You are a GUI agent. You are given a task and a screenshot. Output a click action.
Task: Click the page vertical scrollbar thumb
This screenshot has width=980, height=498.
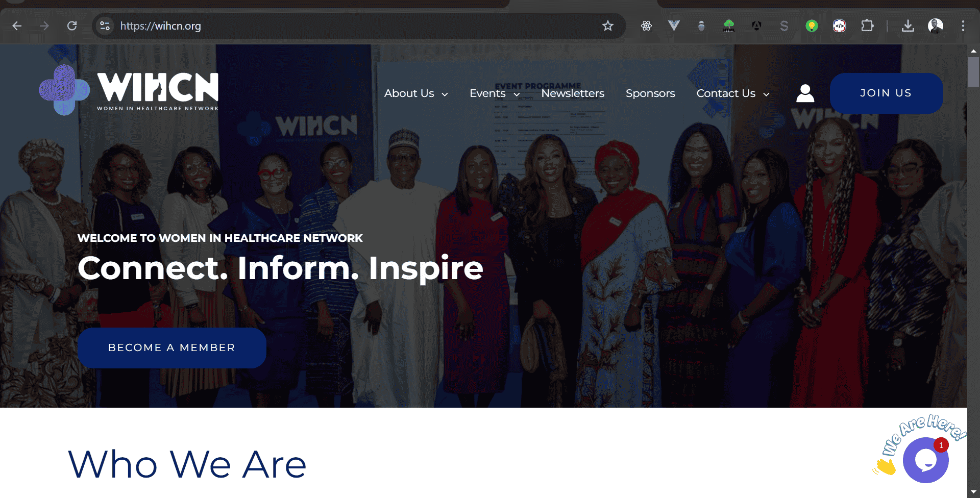pyautogui.click(x=973, y=71)
